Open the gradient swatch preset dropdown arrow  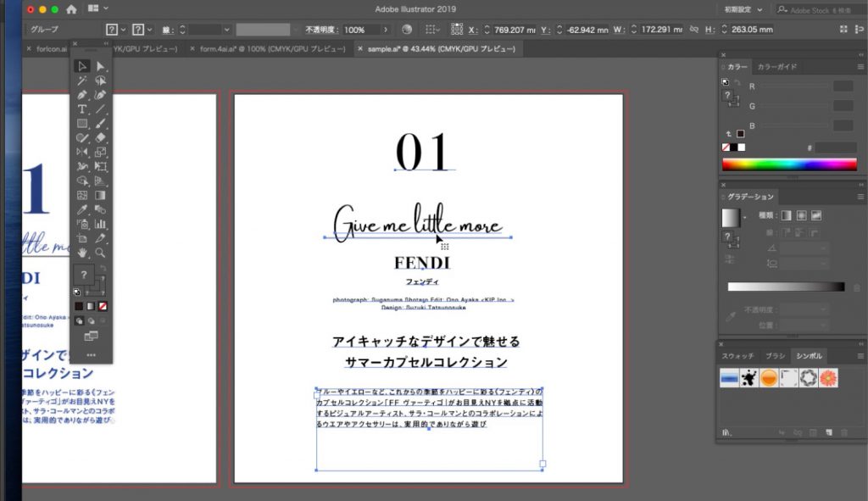(744, 218)
